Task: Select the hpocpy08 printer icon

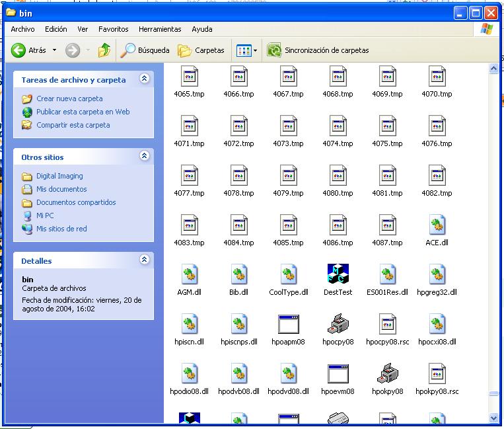Action: click(338, 323)
